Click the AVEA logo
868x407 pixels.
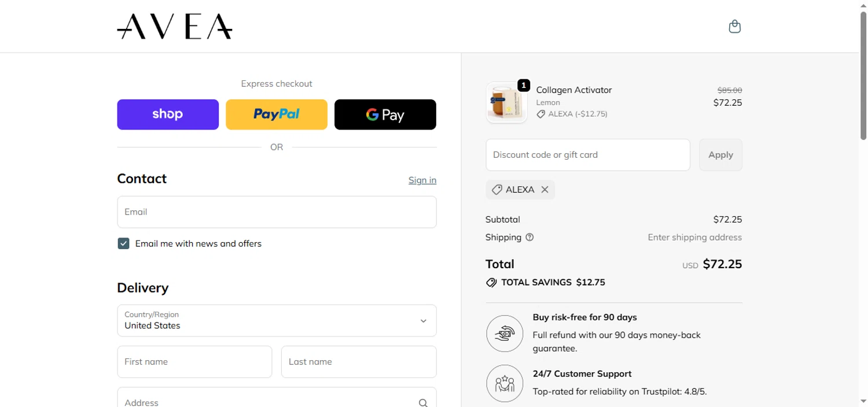[175, 27]
